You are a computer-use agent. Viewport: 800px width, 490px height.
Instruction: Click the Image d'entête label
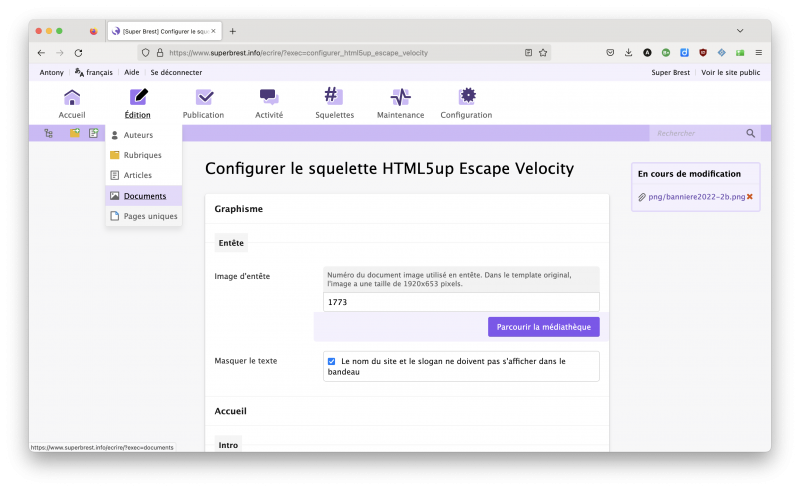[242, 276]
